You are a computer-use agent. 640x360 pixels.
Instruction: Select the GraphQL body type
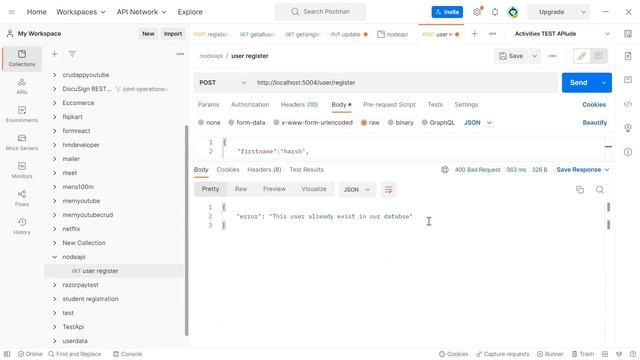coord(438,122)
